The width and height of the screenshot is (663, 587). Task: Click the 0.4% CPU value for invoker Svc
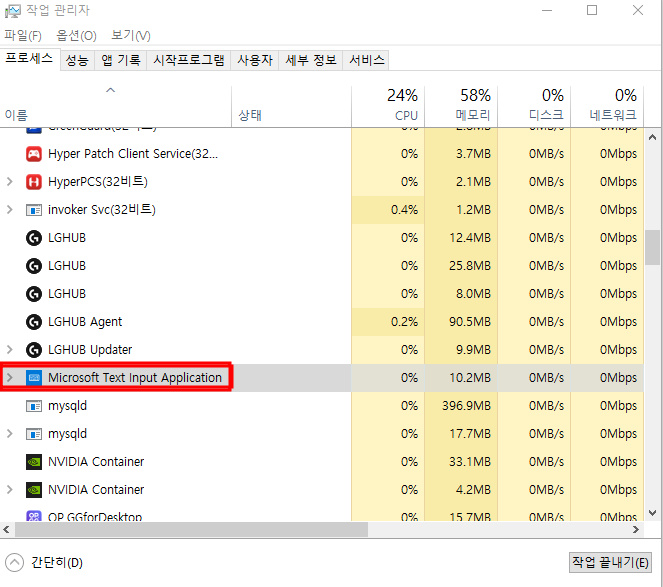point(404,210)
